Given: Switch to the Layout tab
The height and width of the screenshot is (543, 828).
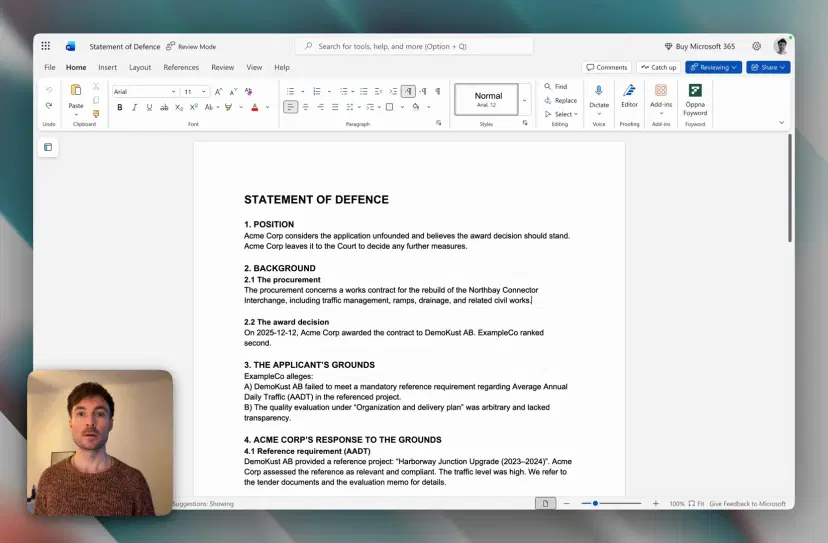Looking at the screenshot, I should coord(140,67).
